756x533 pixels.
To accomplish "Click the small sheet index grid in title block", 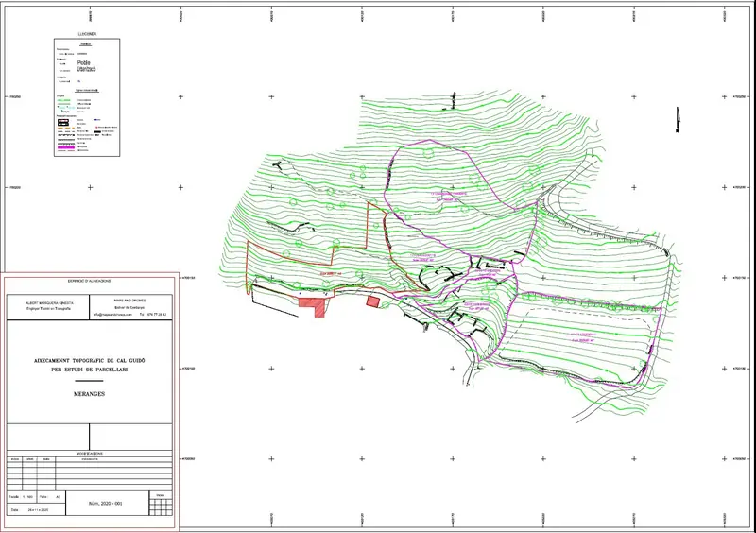I will (161, 507).
